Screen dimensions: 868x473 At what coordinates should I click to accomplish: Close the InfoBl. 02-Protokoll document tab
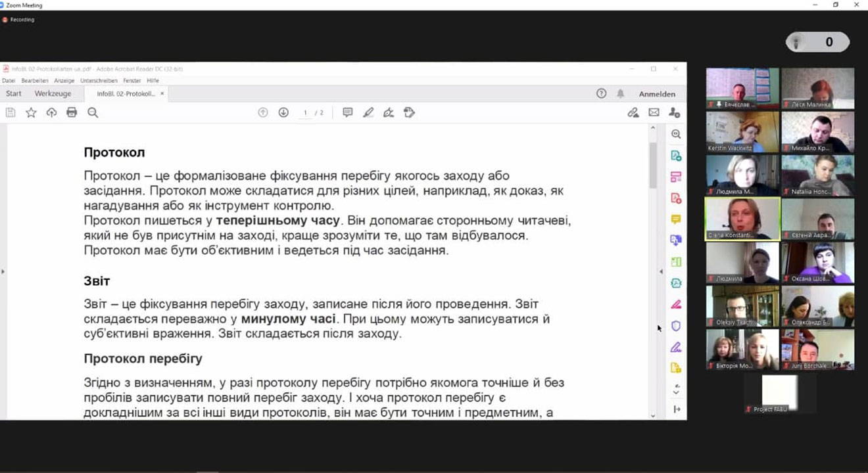162,94
